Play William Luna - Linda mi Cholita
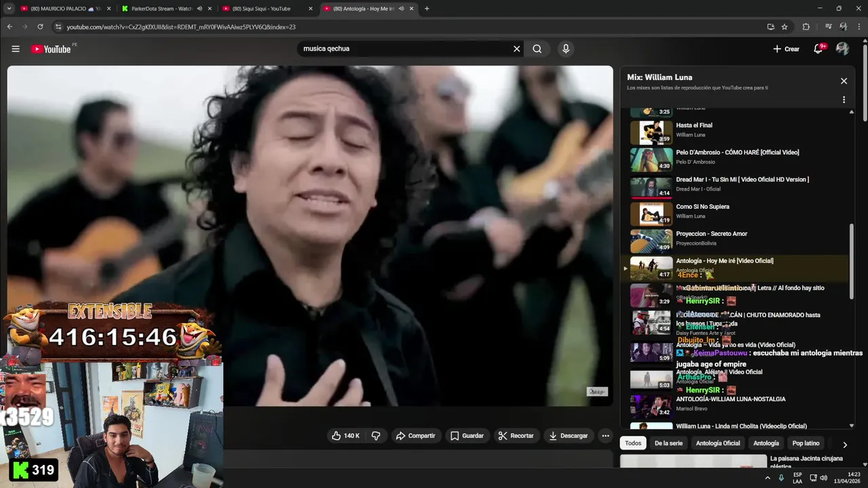The height and width of the screenshot is (488, 868). (736, 426)
